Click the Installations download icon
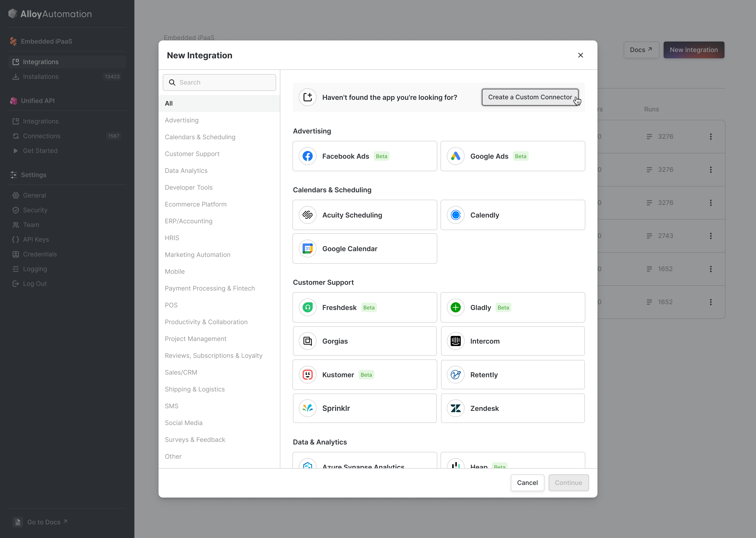756x538 pixels. 15,76
